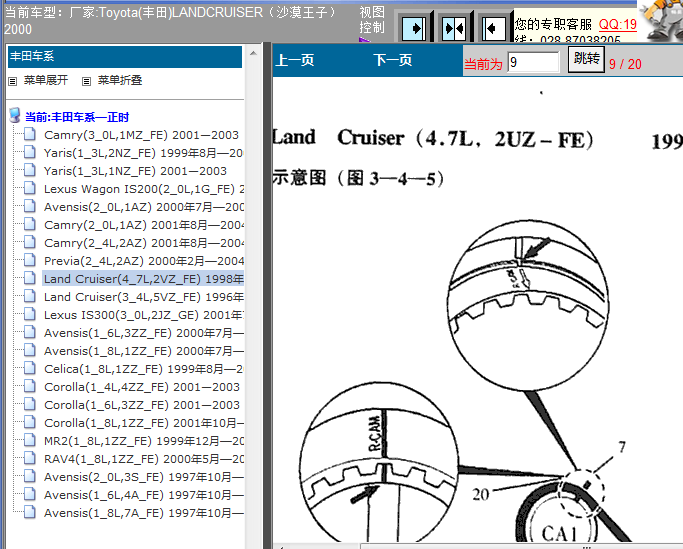Click document icon for Celica(1_8L,1ZZ_FE)

point(30,368)
